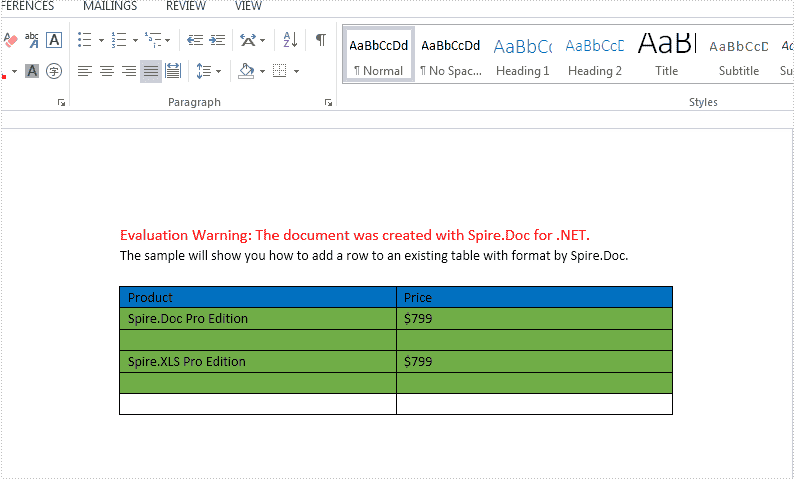Click the empty white cell under Product column
This screenshot has height=479, width=794.
[258, 404]
